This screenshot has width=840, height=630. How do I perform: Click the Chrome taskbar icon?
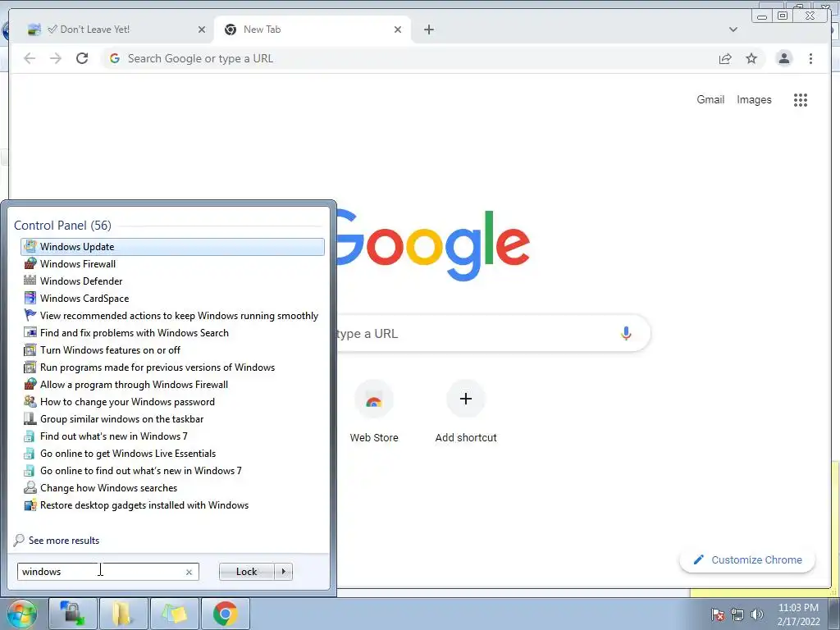[x=225, y=614]
